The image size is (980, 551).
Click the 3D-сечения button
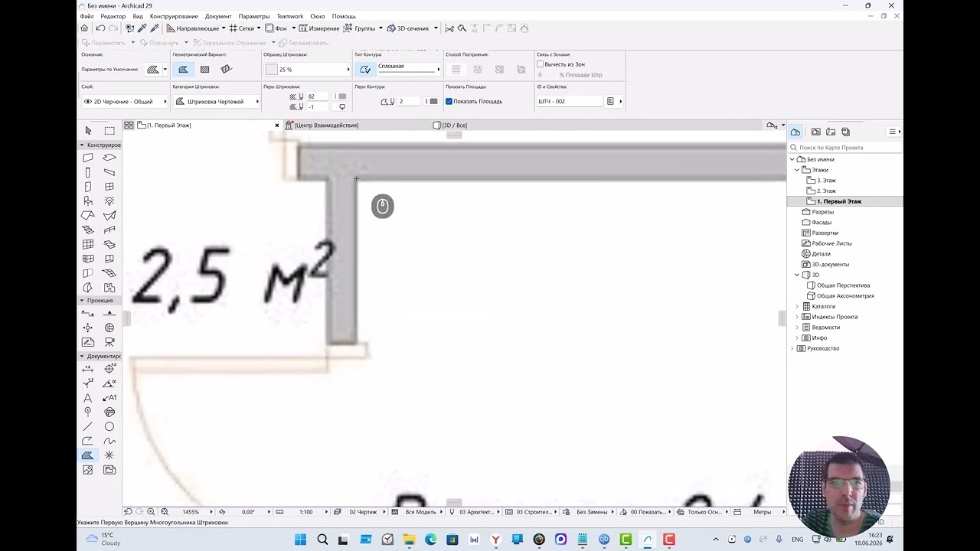click(x=408, y=28)
